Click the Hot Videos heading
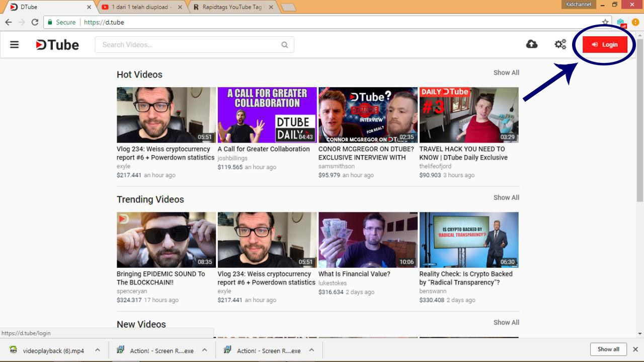 pyautogui.click(x=139, y=75)
